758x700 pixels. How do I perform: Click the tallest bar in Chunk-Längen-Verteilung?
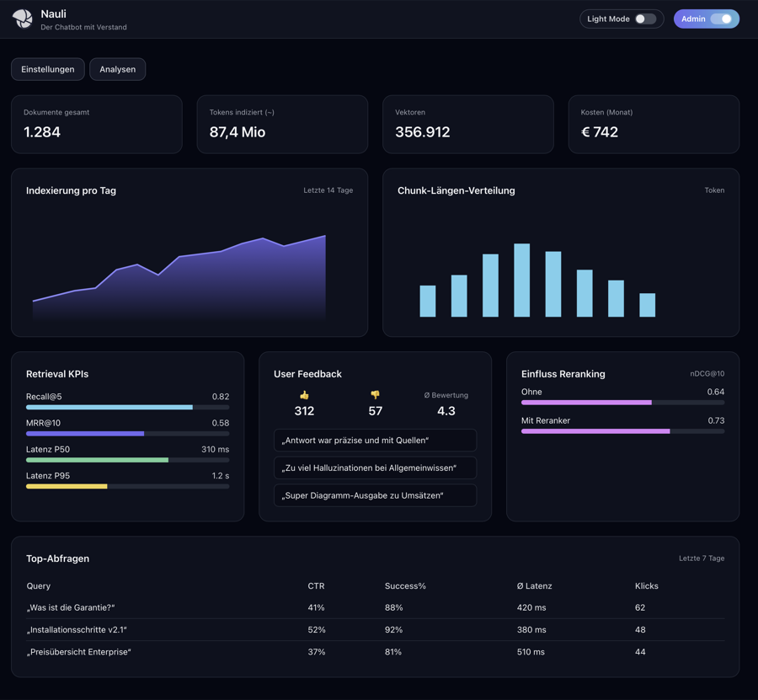tap(523, 278)
